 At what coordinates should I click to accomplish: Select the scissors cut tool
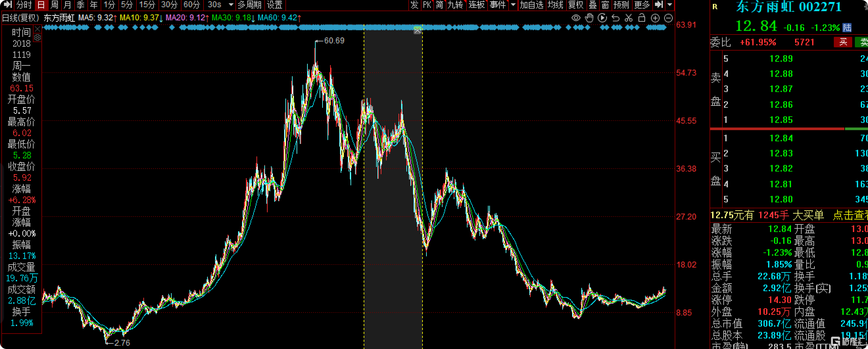[628, 18]
